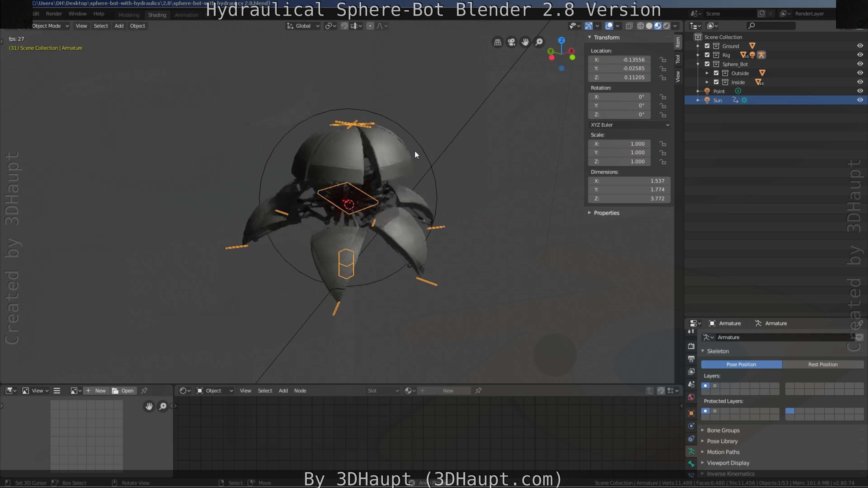The width and height of the screenshot is (868, 488).
Task: Expand the Pose Library panel
Action: (x=703, y=441)
